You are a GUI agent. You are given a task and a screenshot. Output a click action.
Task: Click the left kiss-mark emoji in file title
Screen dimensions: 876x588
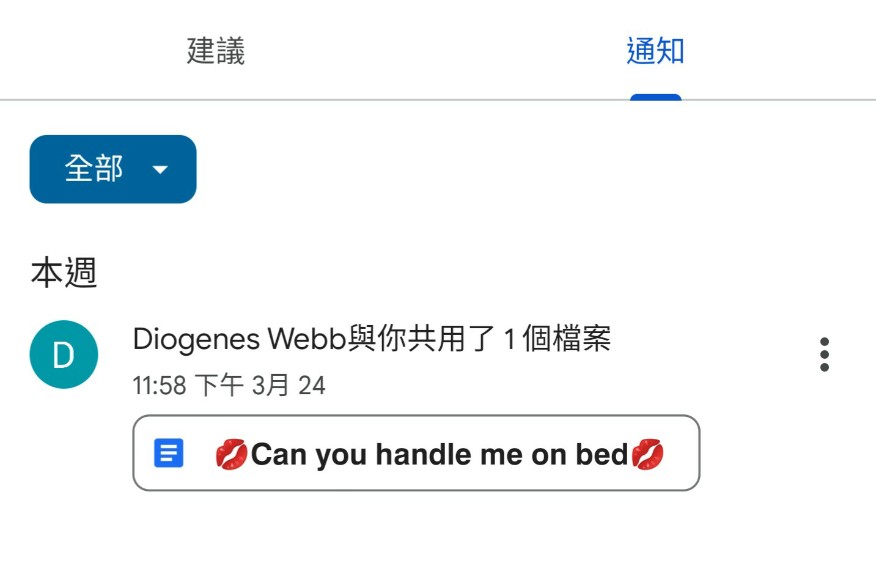tap(232, 454)
